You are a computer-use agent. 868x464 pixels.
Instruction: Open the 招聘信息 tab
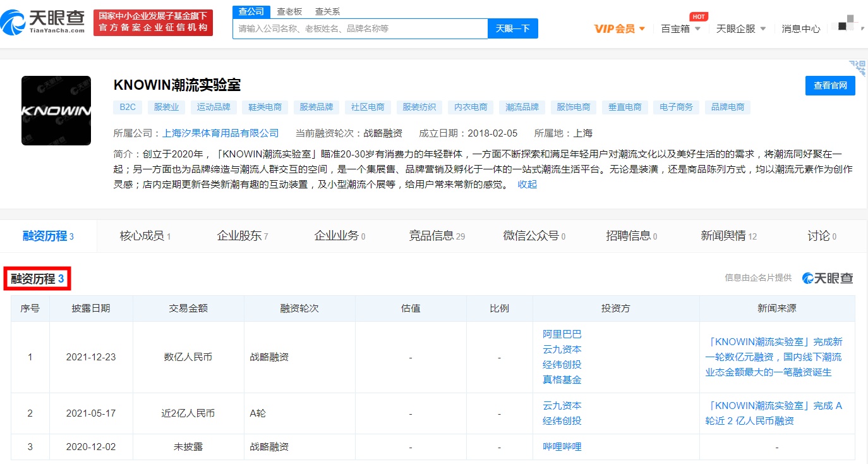click(632, 236)
